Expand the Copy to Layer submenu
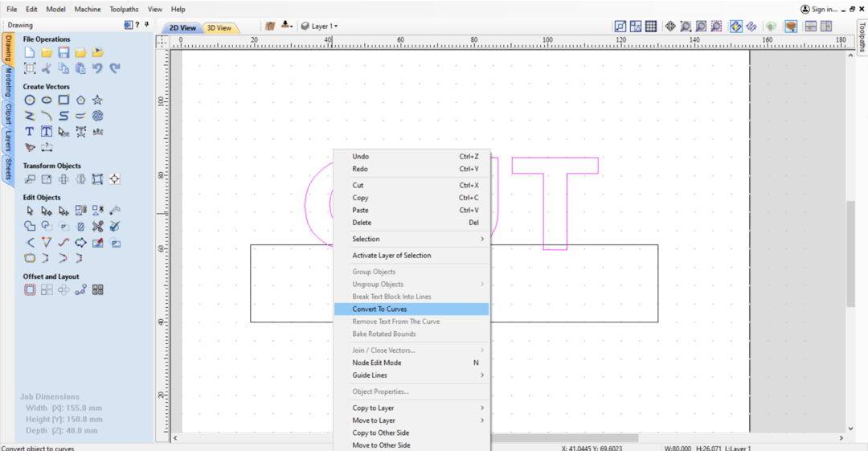This screenshot has width=868, height=451. (418, 408)
